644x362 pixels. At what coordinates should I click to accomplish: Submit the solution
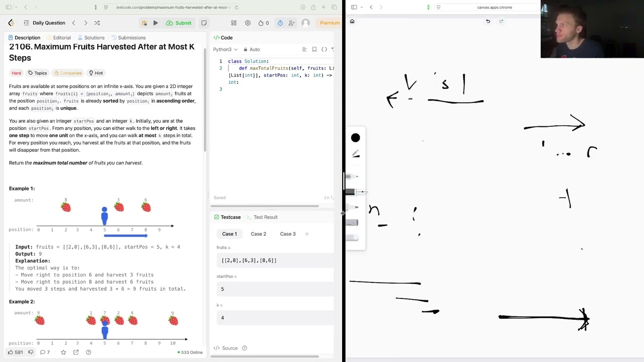pyautogui.click(x=179, y=23)
